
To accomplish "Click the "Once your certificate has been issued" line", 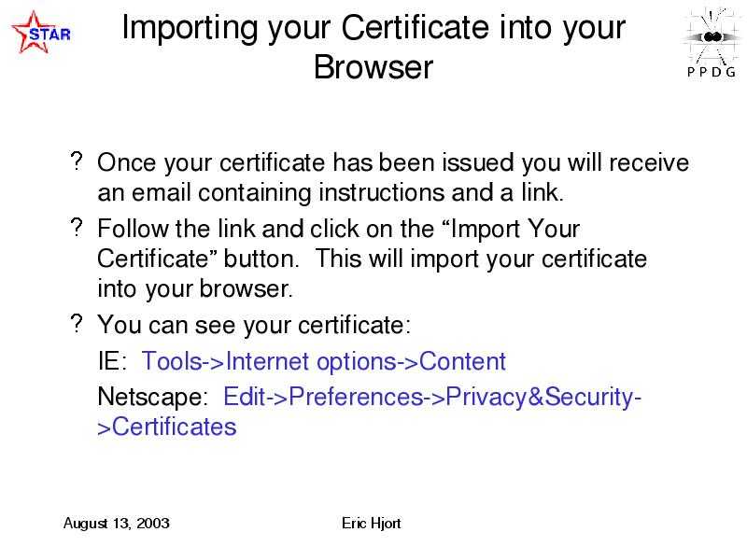I will coord(393,162).
